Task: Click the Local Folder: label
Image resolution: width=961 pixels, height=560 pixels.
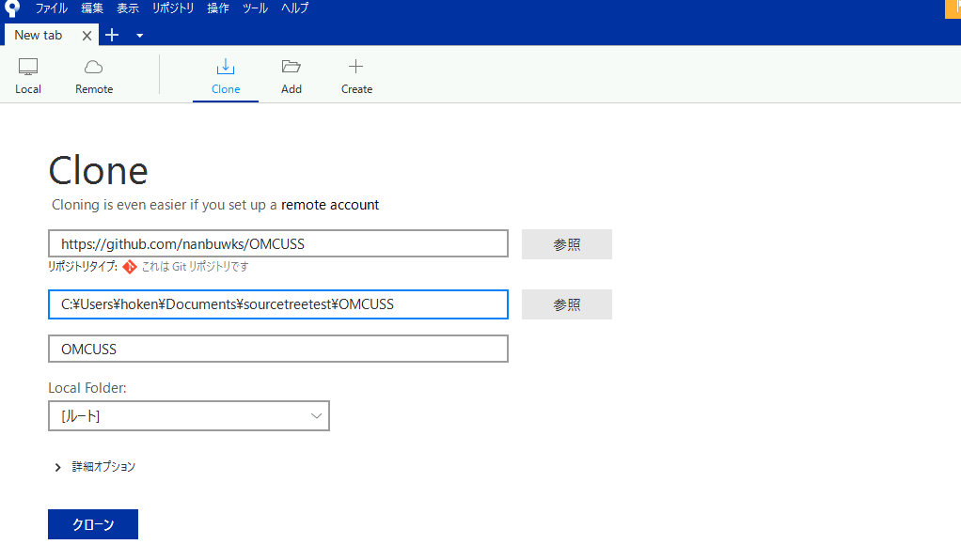Action: point(87,388)
